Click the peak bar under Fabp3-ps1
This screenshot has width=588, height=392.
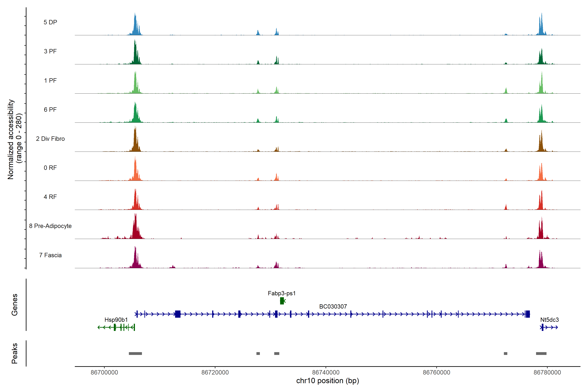[x=277, y=353]
